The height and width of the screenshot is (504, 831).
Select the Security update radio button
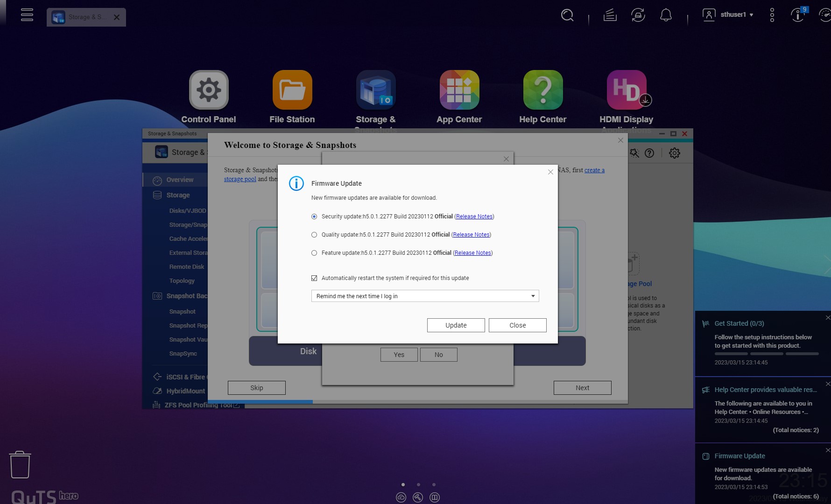[x=314, y=217]
